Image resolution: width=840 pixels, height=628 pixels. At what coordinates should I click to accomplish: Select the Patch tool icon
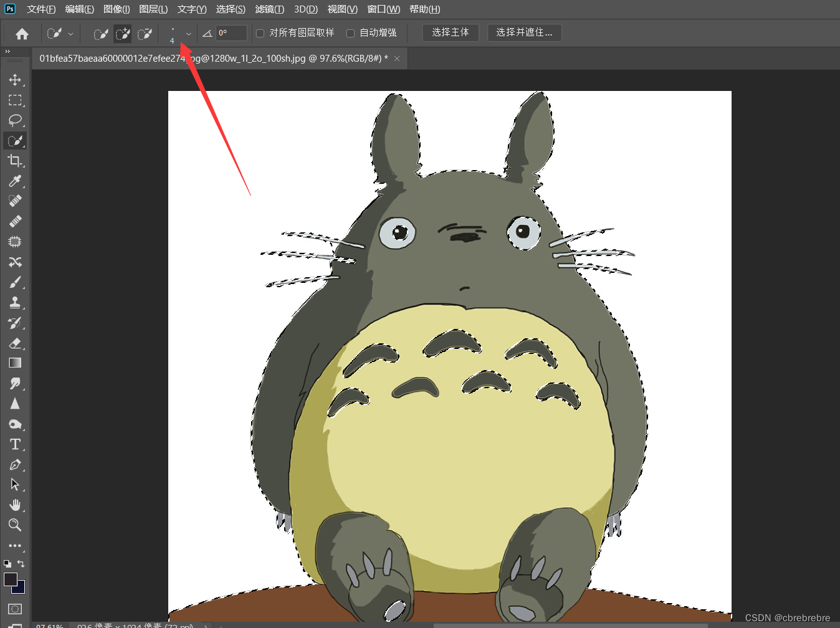[15, 241]
